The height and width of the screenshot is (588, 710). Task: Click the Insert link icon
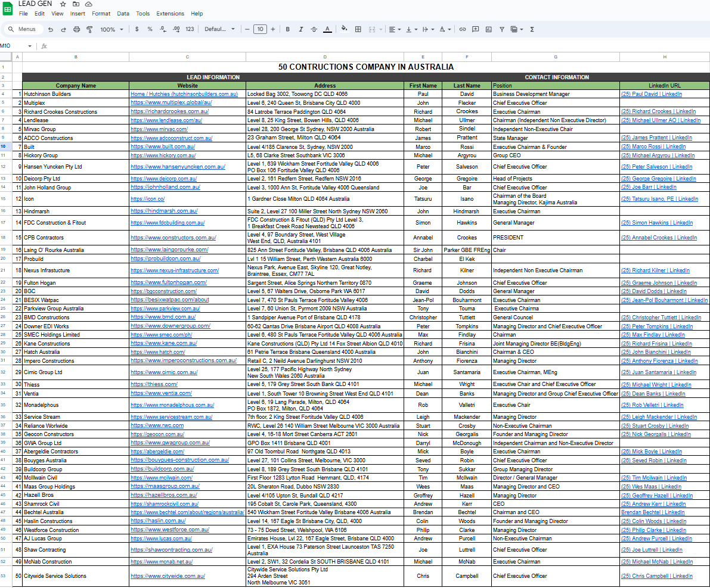462,29
